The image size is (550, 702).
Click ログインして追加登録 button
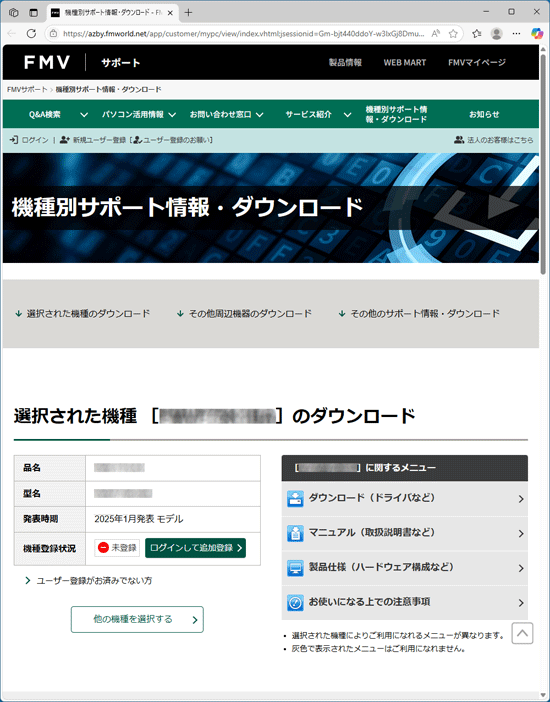(x=195, y=548)
